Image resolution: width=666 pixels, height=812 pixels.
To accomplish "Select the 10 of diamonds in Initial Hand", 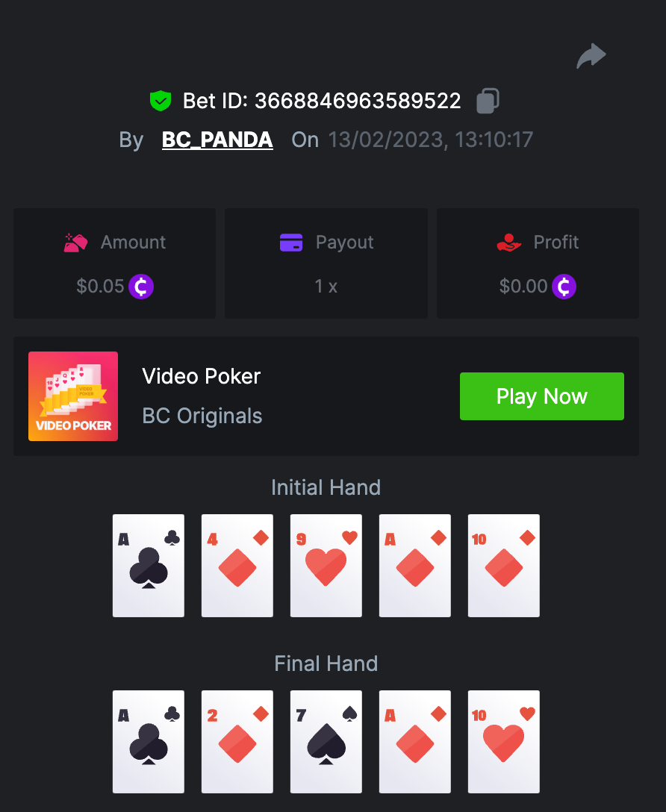I will point(504,566).
